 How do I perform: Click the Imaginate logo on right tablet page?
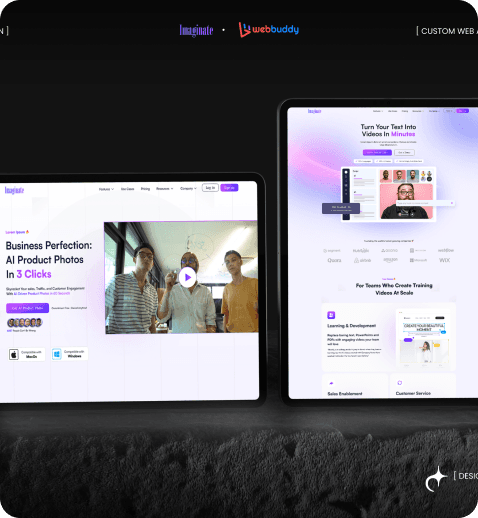(x=314, y=111)
